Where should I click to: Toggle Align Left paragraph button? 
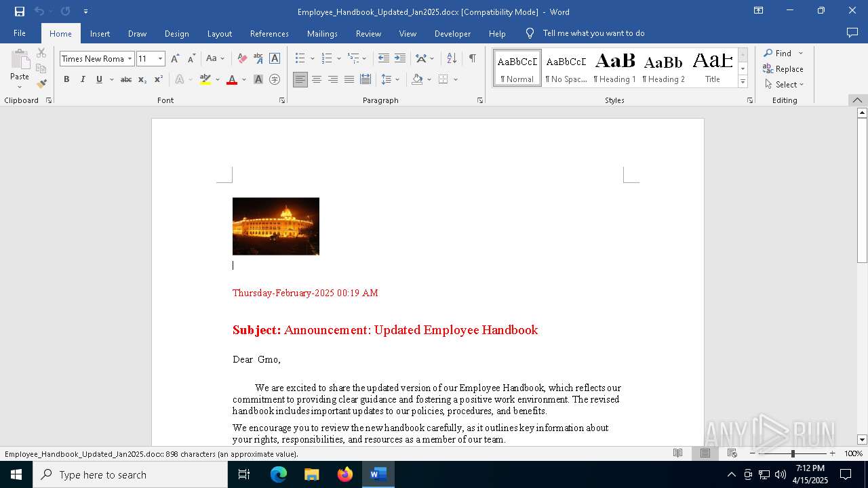pos(300,79)
